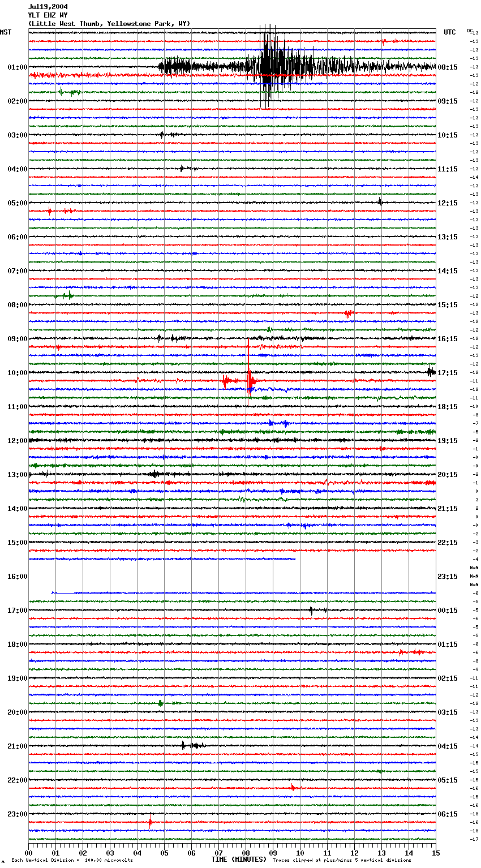Image resolution: width=481 pixels, height=868 pixels.
Task: Click the 17:15 UTC time label
Action: pyautogui.click(x=448, y=373)
